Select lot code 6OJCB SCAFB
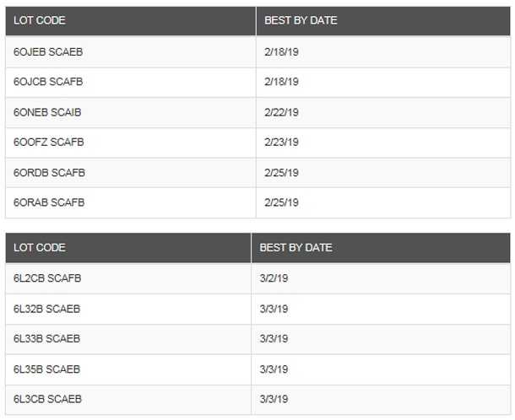 point(48,82)
